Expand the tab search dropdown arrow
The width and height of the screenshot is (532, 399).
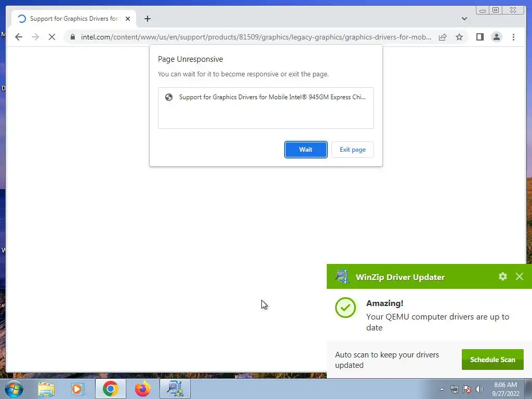click(464, 19)
